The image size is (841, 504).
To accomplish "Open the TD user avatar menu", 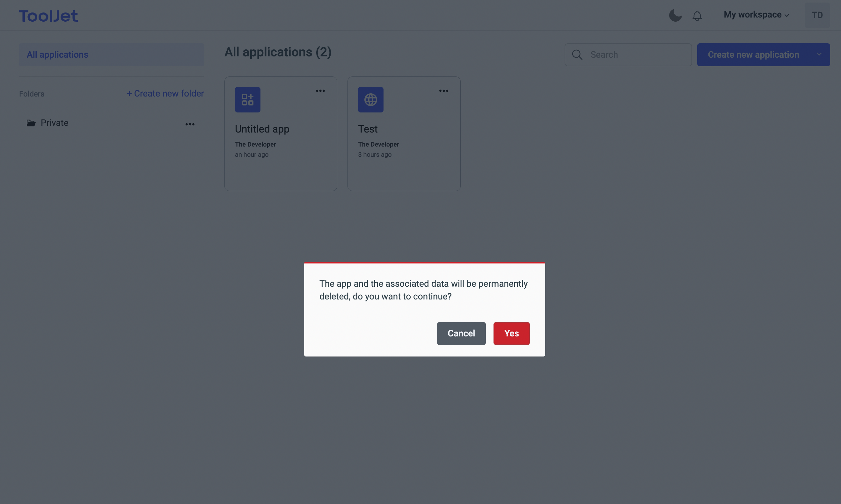I will [x=817, y=15].
